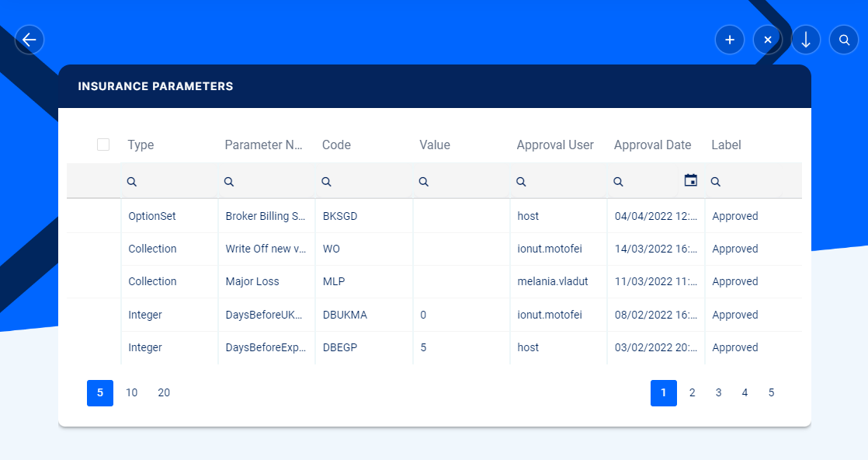Set page size to 10 rows

tap(132, 393)
